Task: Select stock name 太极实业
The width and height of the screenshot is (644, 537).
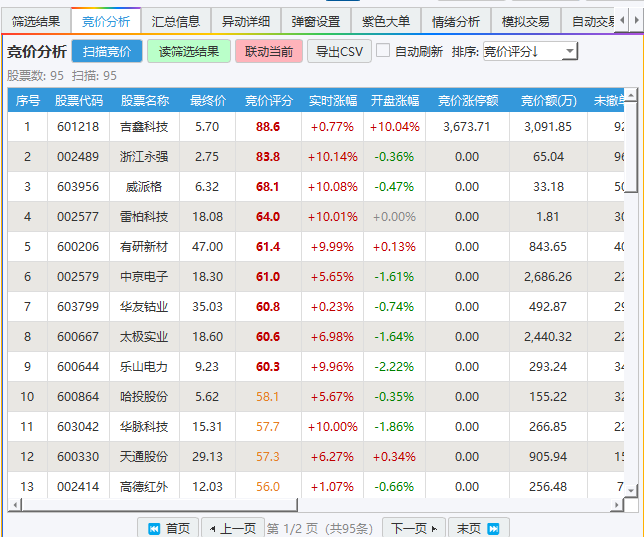Action: [144, 336]
